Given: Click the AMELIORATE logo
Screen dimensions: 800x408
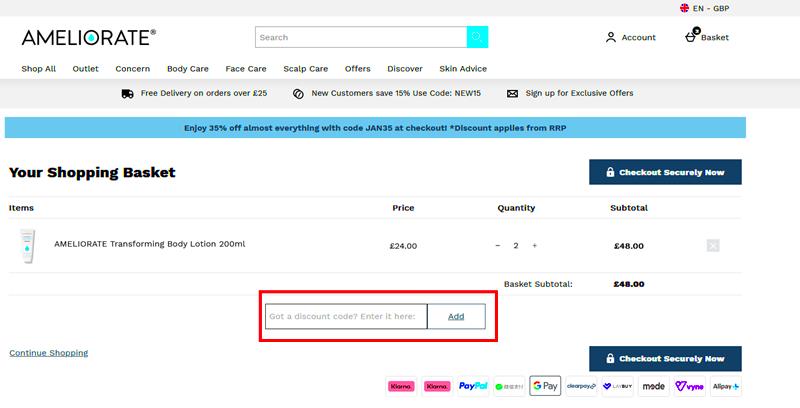Looking at the screenshot, I should tap(89, 37).
